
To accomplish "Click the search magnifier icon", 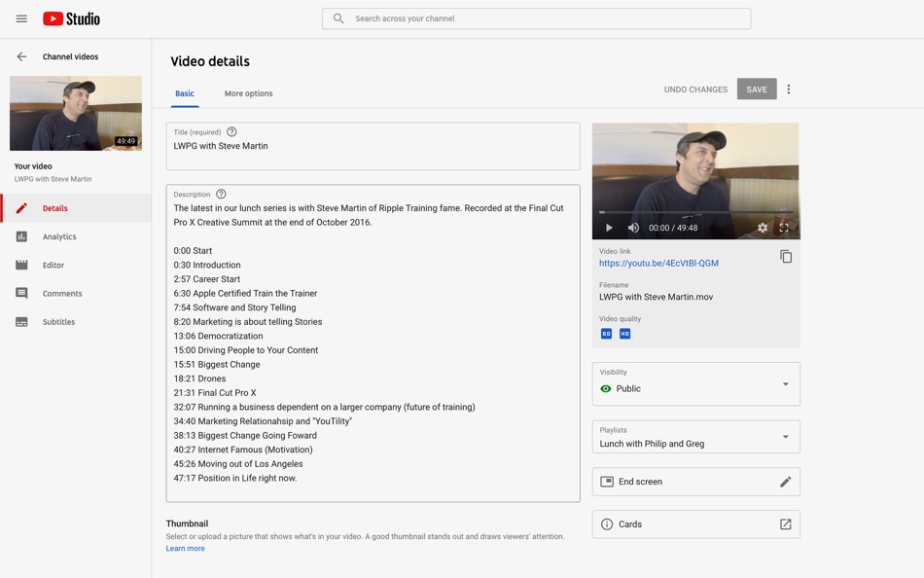I will click(338, 18).
